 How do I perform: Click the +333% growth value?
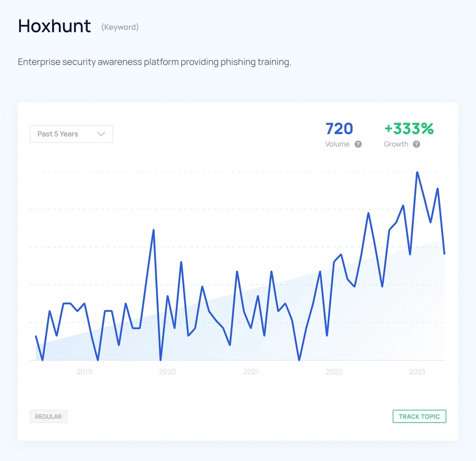tap(409, 129)
